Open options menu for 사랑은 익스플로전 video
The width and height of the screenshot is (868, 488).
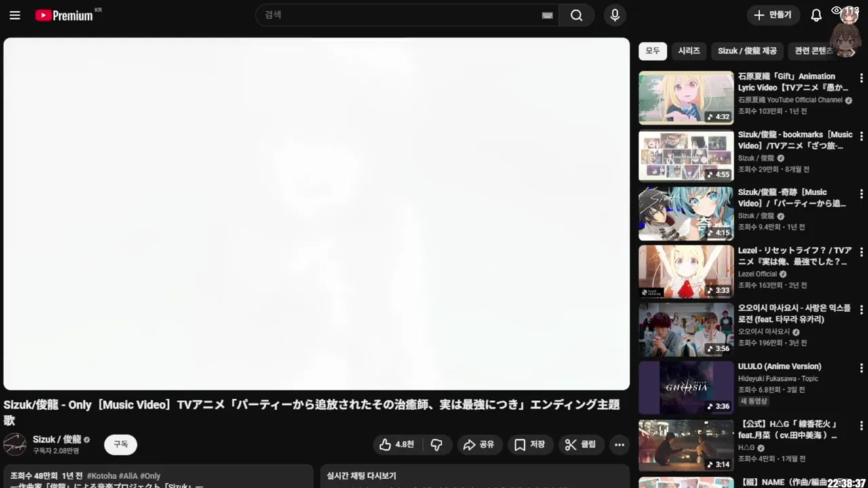(861, 310)
